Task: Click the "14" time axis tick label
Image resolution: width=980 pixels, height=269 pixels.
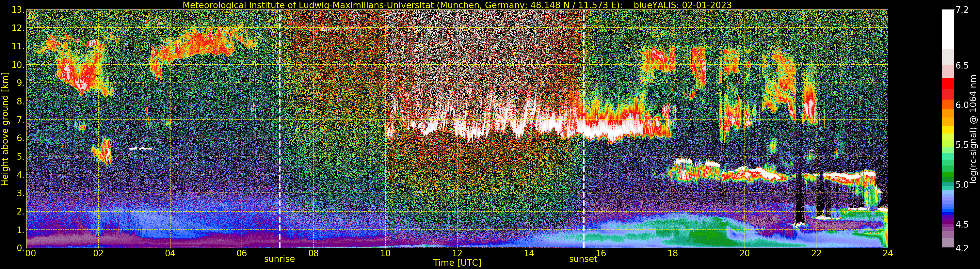Action: click(529, 253)
